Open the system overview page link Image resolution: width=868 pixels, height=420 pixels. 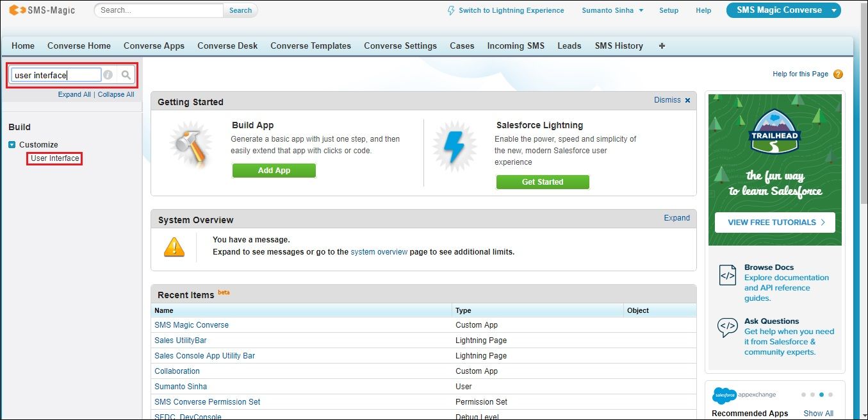pos(379,252)
